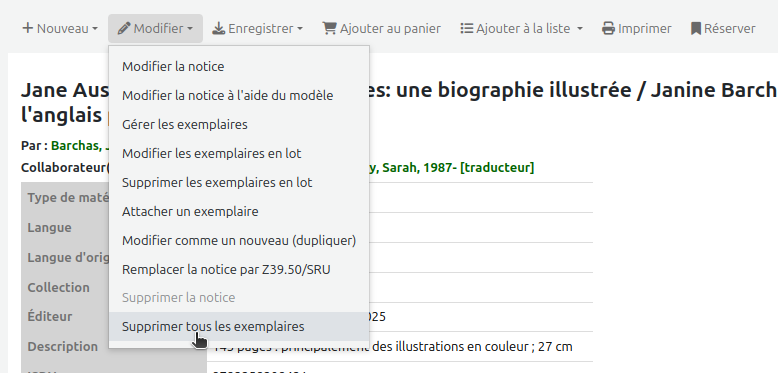Open the Barchas author link
The height and width of the screenshot is (373, 778).
(79, 146)
